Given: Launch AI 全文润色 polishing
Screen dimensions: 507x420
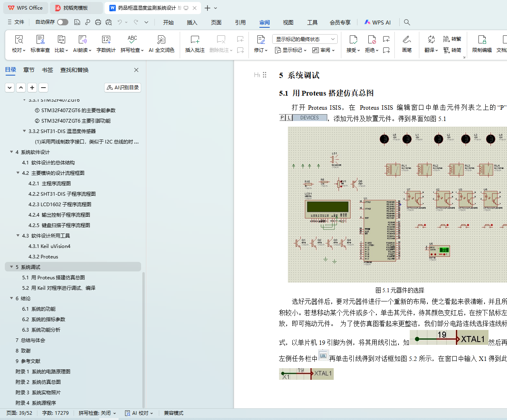Looking at the screenshot, I should pos(161,44).
